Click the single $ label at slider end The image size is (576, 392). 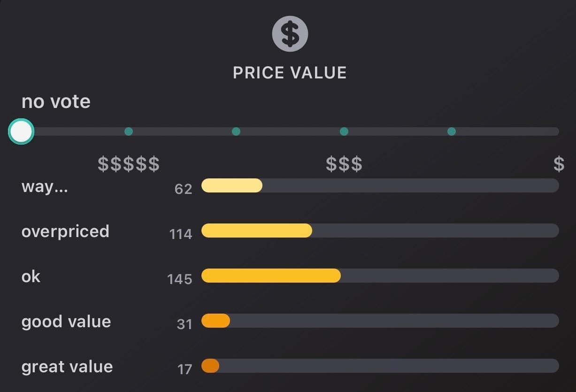click(559, 164)
